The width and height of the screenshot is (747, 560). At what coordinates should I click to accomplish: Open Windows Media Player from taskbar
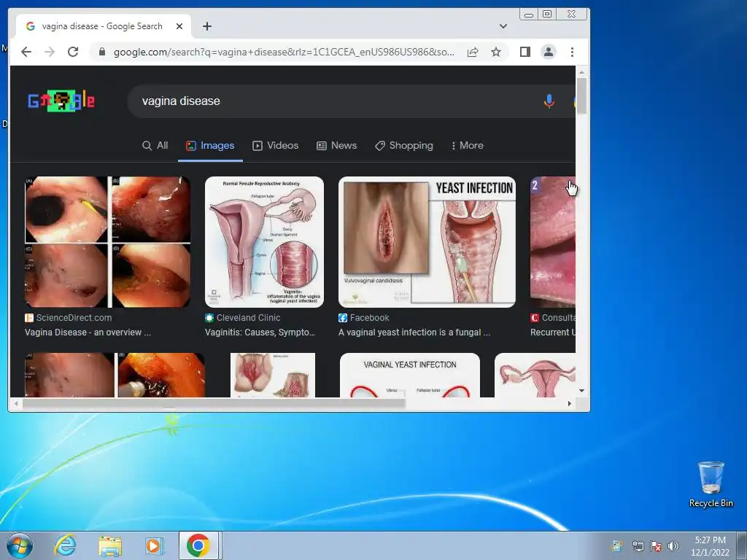(x=153, y=545)
